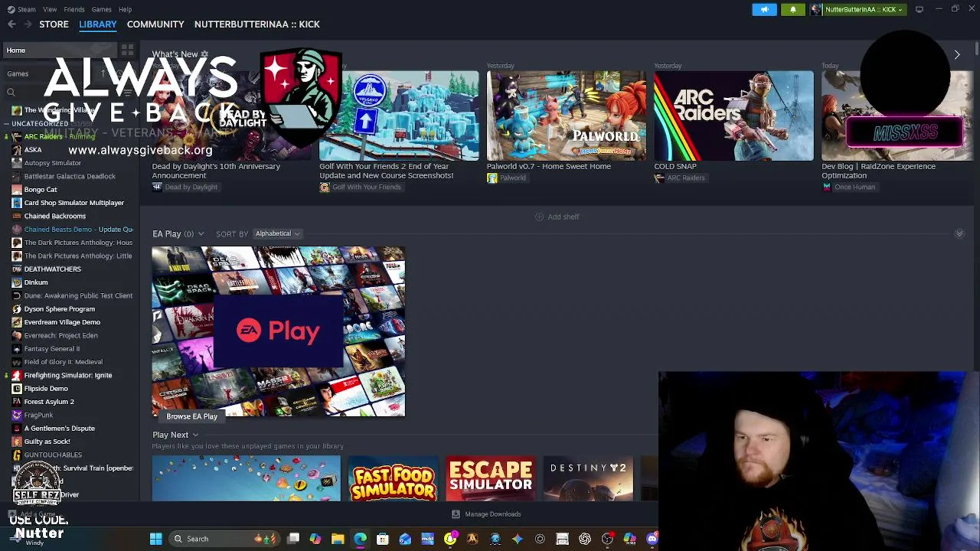Screen dimensions: 980x551
Task: Click the Dinkum icon in the game list
Action: (x=17, y=282)
